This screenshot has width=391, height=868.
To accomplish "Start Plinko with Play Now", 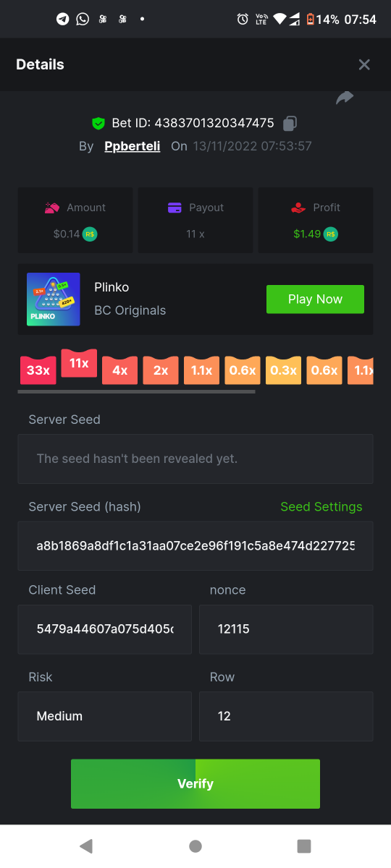I will (315, 299).
